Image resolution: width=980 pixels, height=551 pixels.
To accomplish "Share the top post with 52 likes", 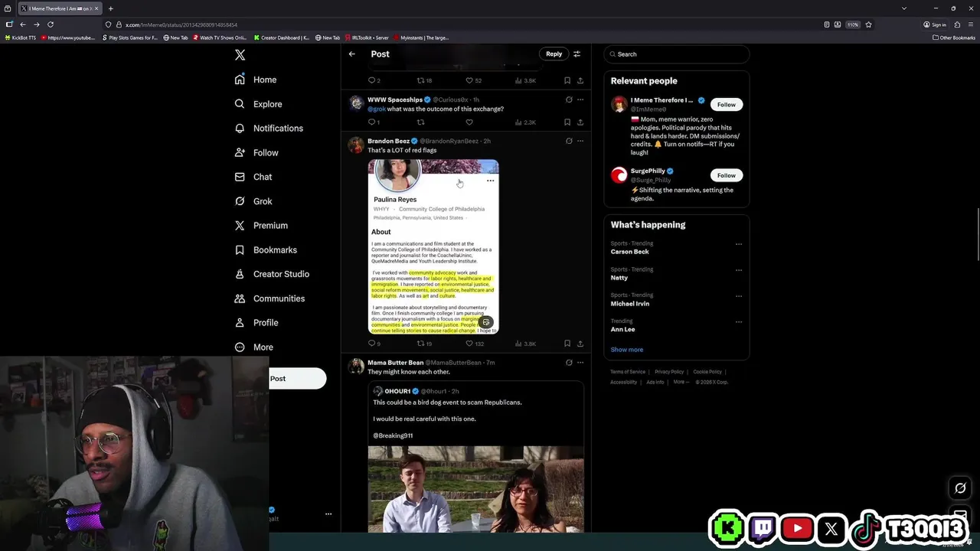I will tap(580, 80).
